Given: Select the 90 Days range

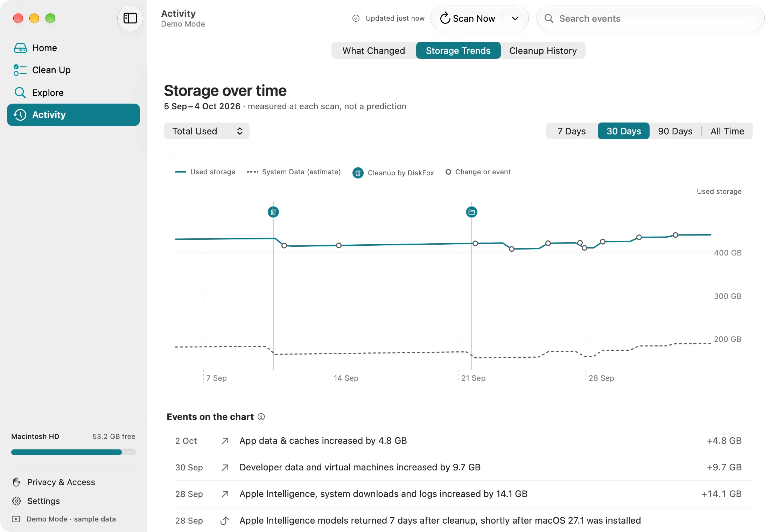Looking at the screenshot, I should tap(675, 131).
